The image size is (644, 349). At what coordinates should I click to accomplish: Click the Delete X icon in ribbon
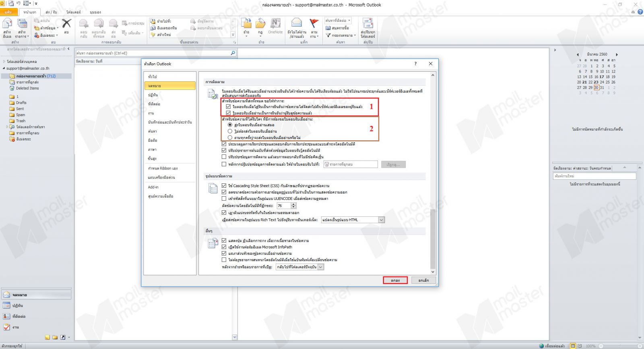[66, 23]
